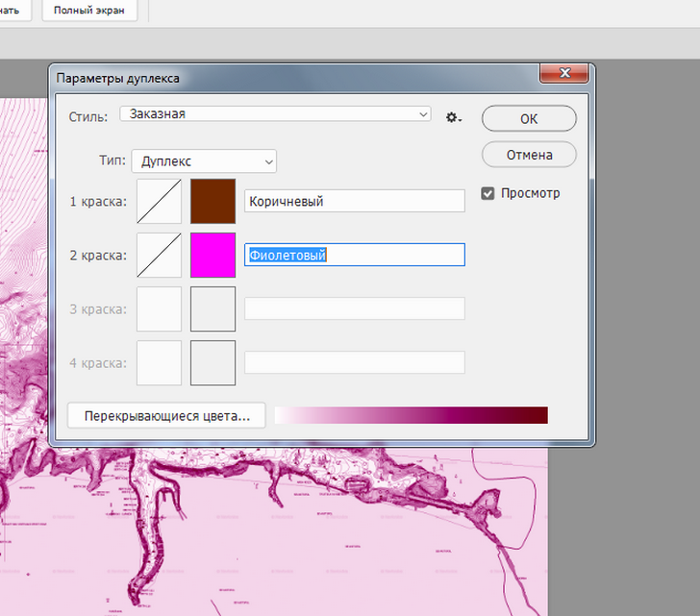Click the Параметры дуплекса title bar
This screenshot has width=700, height=616.
[x=294, y=78]
